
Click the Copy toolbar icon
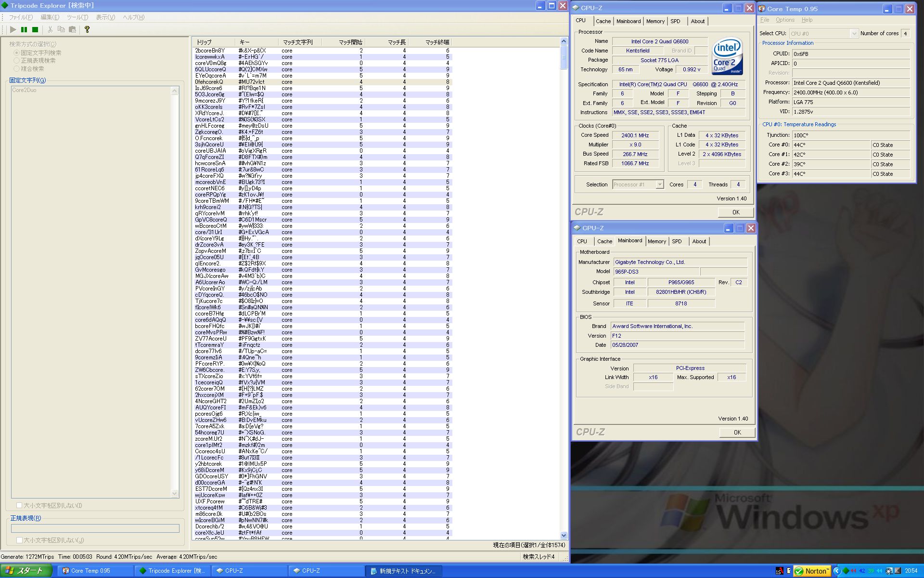[61, 29]
